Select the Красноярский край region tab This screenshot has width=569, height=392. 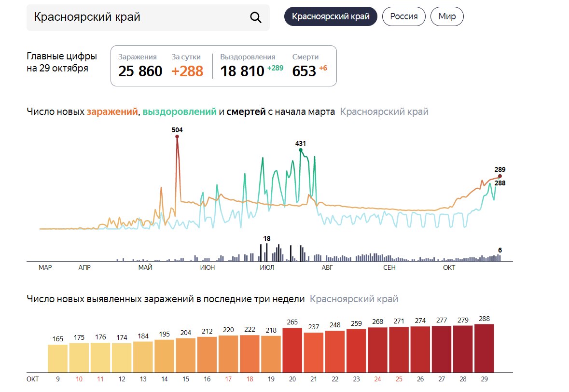pyautogui.click(x=331, y=16)
